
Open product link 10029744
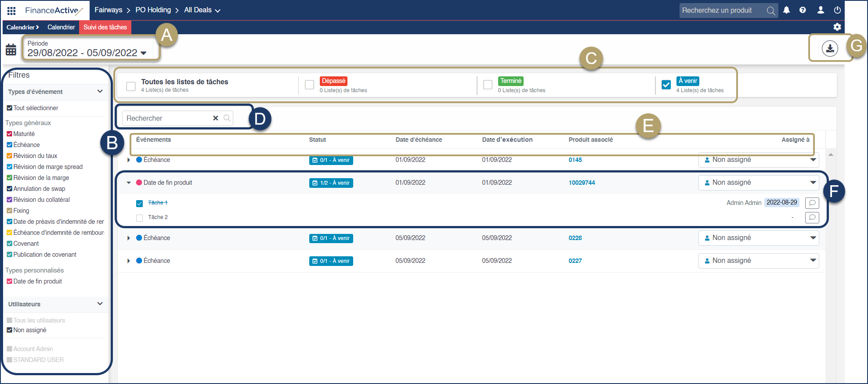582,183
